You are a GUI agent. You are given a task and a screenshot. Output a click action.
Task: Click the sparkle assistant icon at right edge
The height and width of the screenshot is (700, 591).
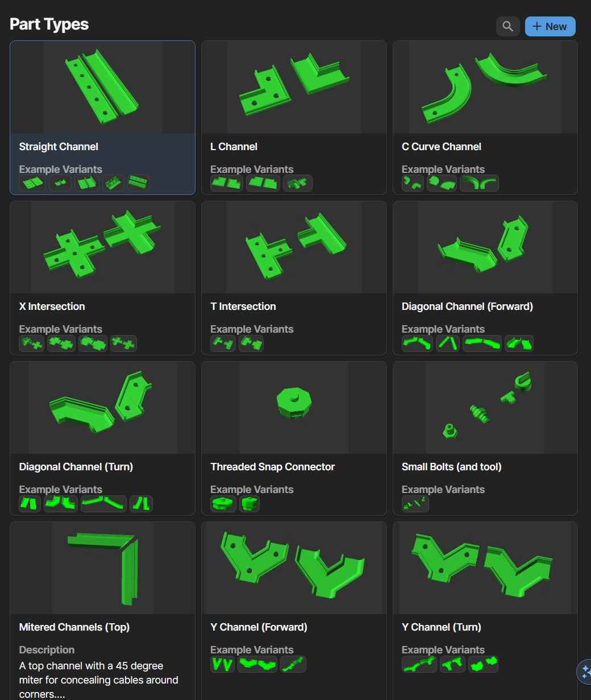pos(585,672)
